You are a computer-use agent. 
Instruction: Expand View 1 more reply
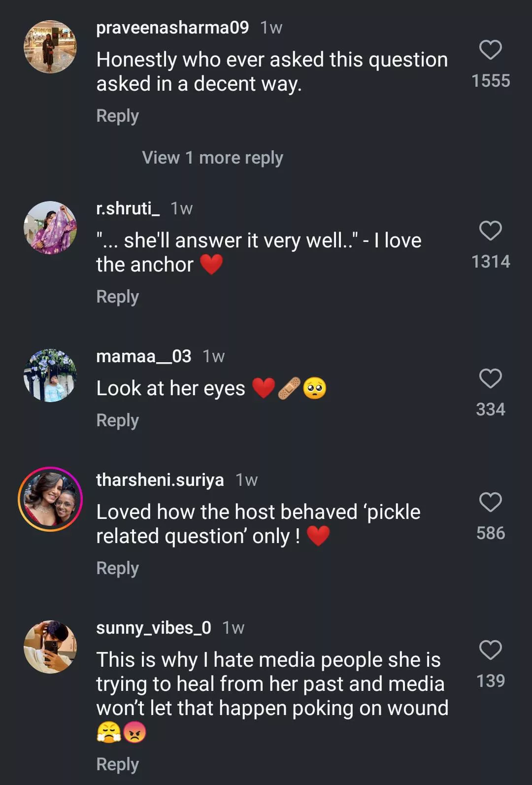(x=212, y=158)
